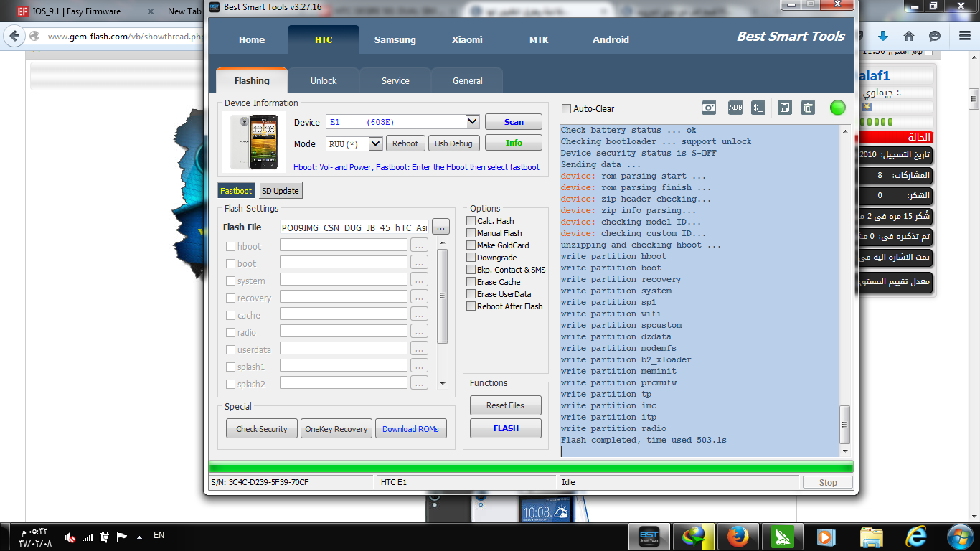Image resolution: width=980 pixels, height=551 pixels.
Task: Go back in the Firefox window
Action: click(14, 36)
